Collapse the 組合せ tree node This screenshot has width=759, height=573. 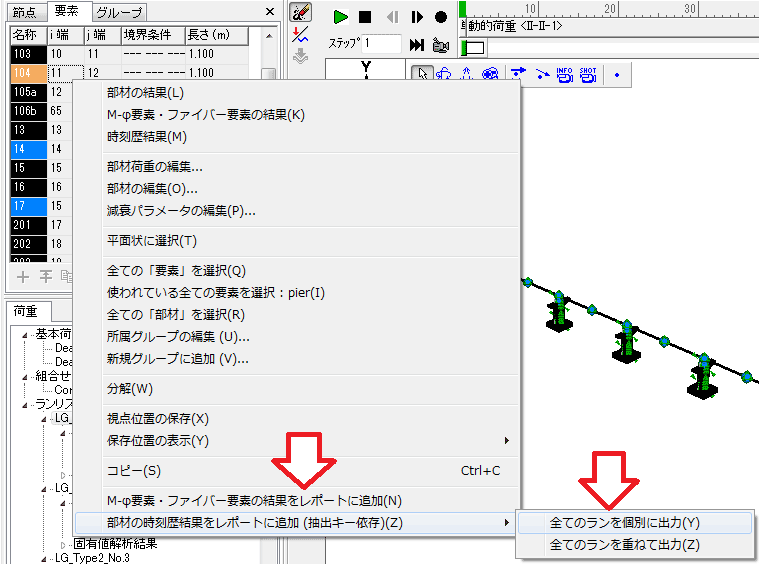[x=25, y=377]
